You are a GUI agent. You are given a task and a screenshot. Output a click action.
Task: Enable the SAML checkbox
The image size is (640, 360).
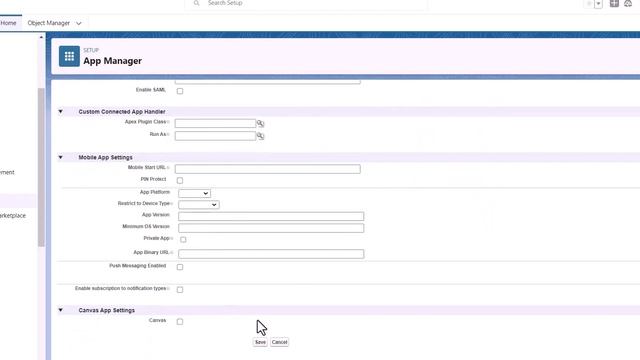pos(180,91)
